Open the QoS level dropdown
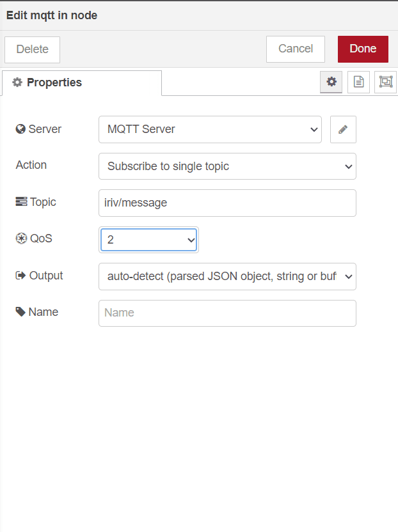This screenshot has height=532, width=398. [148, 240]
